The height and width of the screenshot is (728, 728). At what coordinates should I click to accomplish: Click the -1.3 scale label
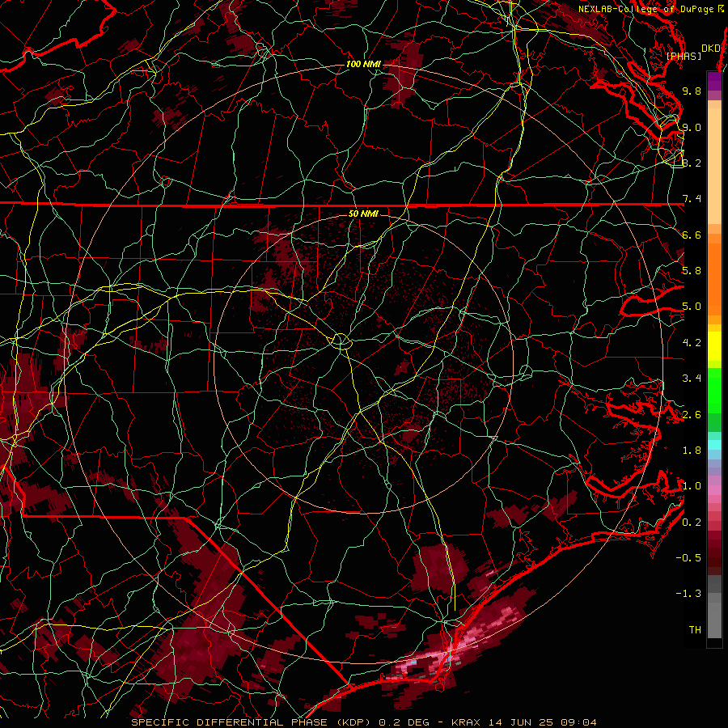coord(688,594)
